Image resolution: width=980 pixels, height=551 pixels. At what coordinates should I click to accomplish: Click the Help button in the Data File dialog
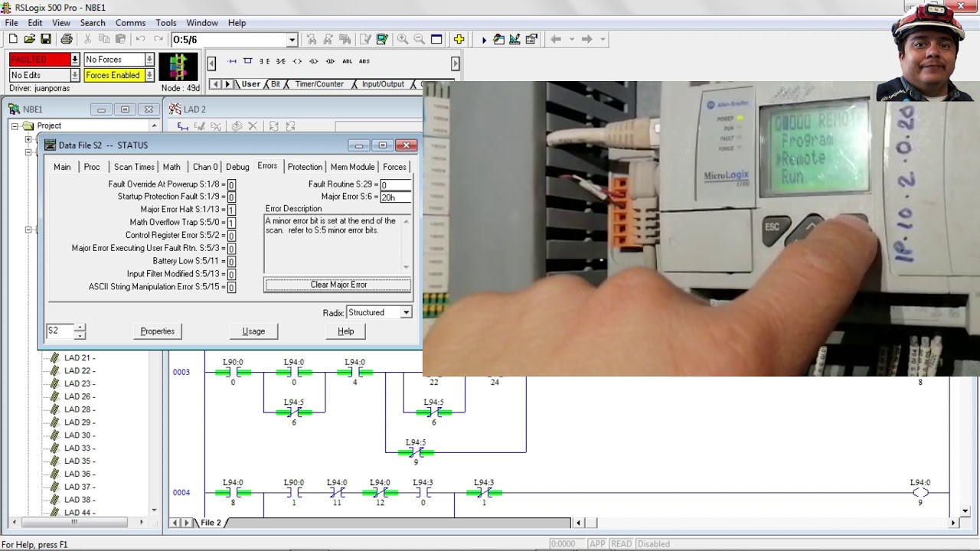[x=345, y=331]
